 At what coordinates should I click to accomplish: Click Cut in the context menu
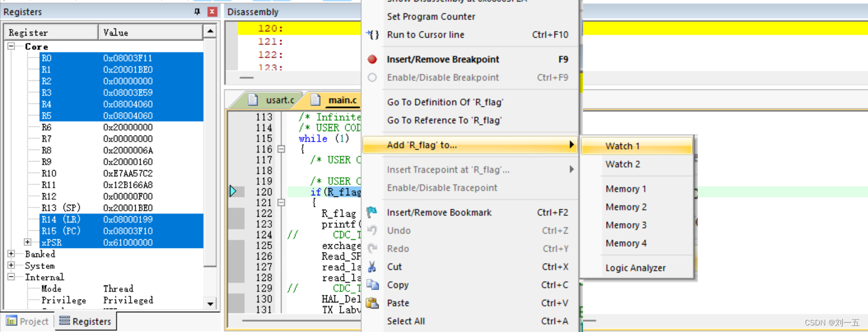(x=394, y=267)
